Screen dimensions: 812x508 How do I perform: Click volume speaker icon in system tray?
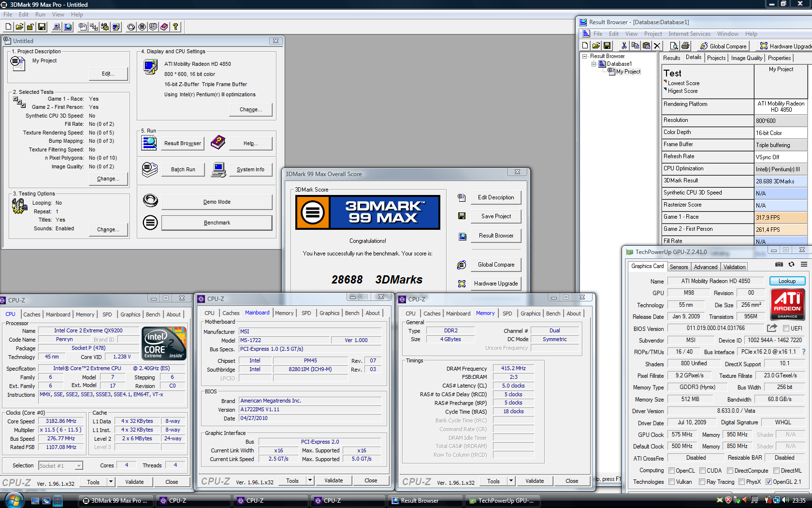785,500
